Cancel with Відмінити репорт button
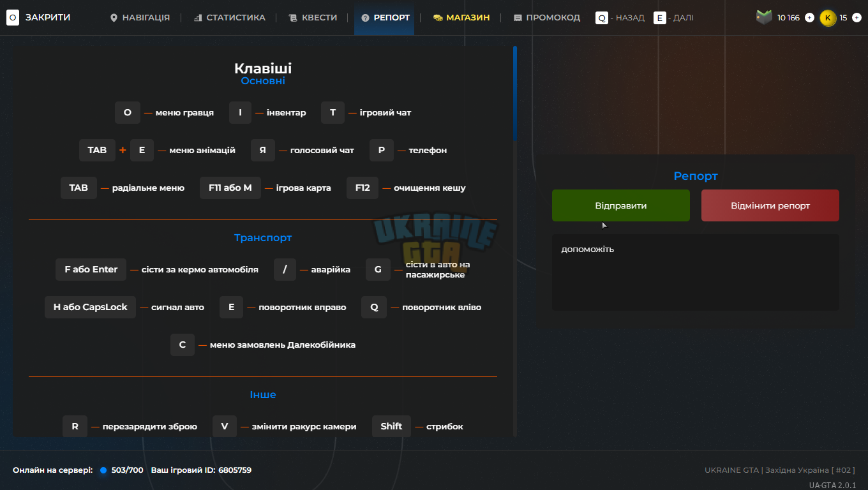 click(x=770, y=205)
